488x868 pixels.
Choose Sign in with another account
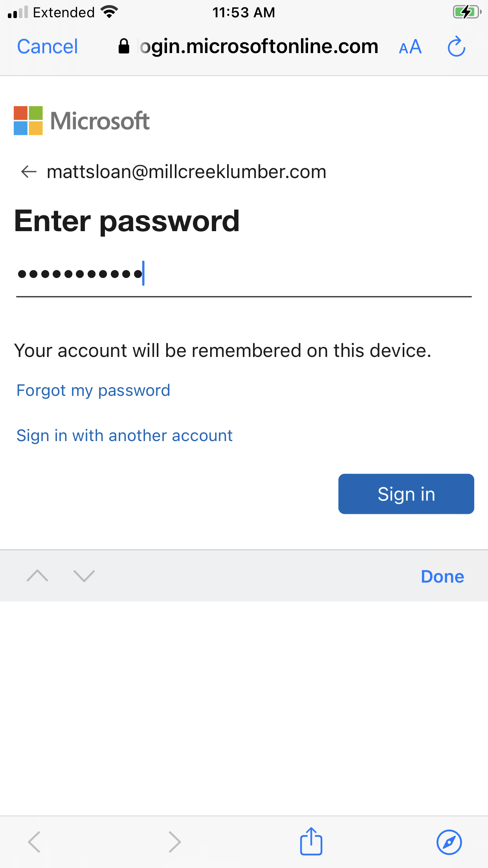coord(125,436)
